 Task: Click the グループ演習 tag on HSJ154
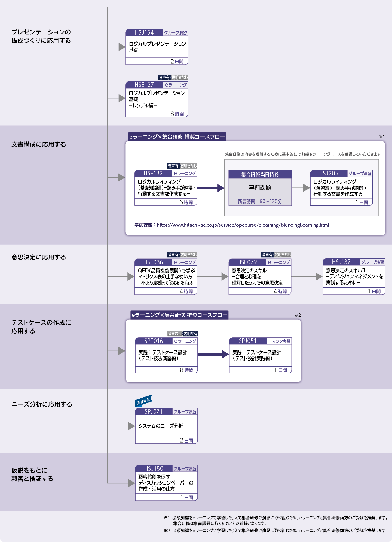pos(175,33)
